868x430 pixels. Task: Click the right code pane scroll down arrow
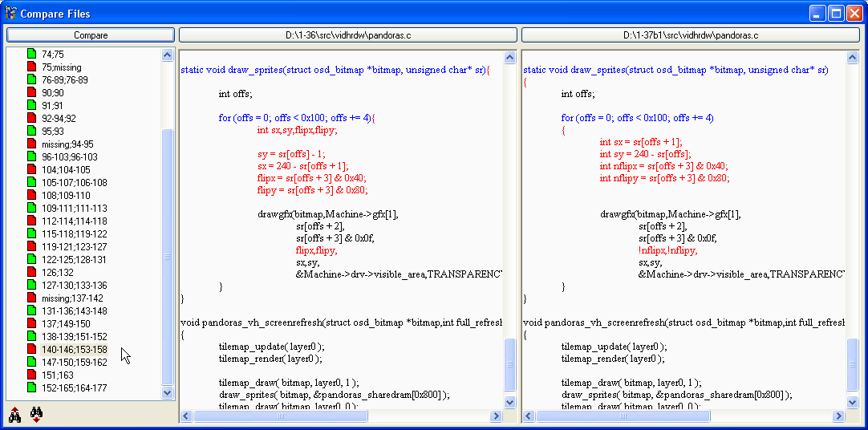click(853, 402)
